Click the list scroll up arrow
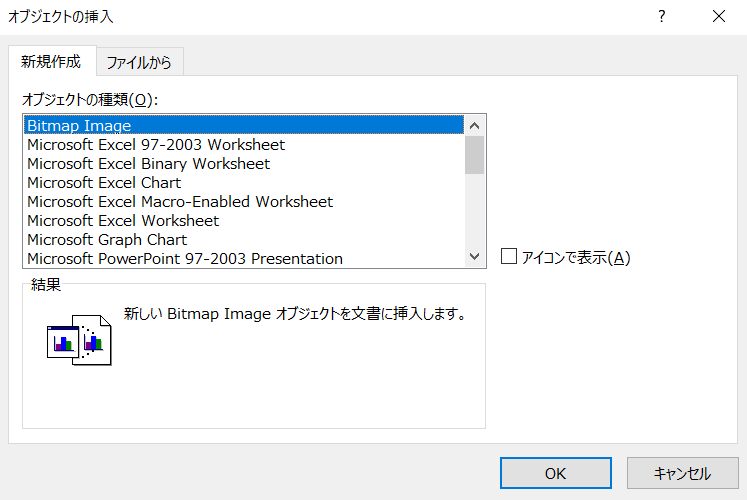This screenshot has width=747, height=500. click(474, 126)
